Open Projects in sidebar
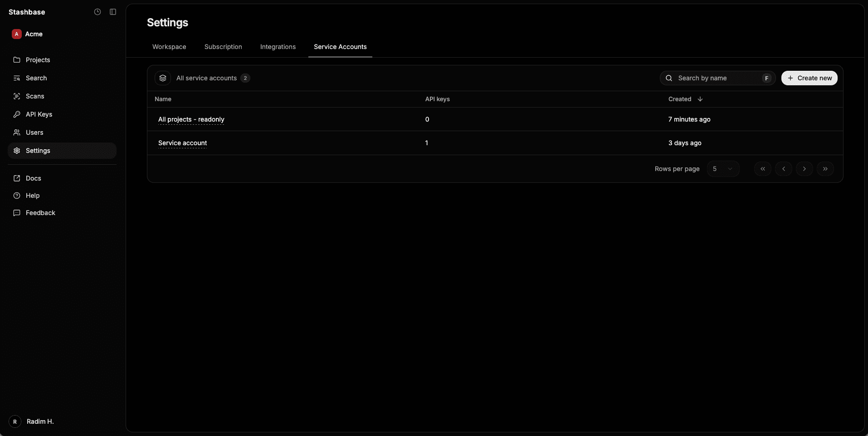 62,60
